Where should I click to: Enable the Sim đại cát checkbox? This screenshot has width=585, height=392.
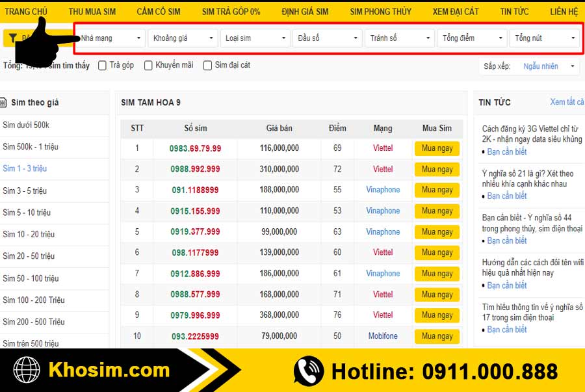[207, 65]
